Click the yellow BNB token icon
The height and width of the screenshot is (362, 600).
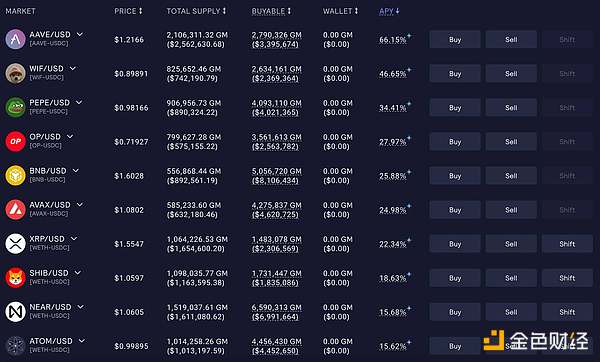[15, 175]
